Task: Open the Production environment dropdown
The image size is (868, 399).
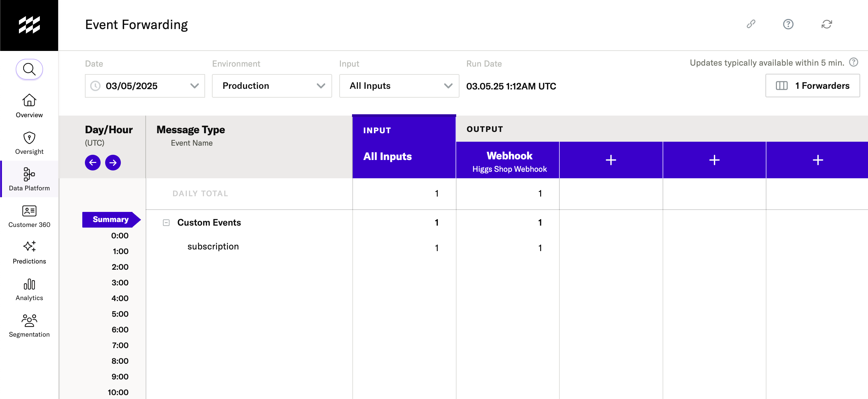Action: [x=272, y=86]
